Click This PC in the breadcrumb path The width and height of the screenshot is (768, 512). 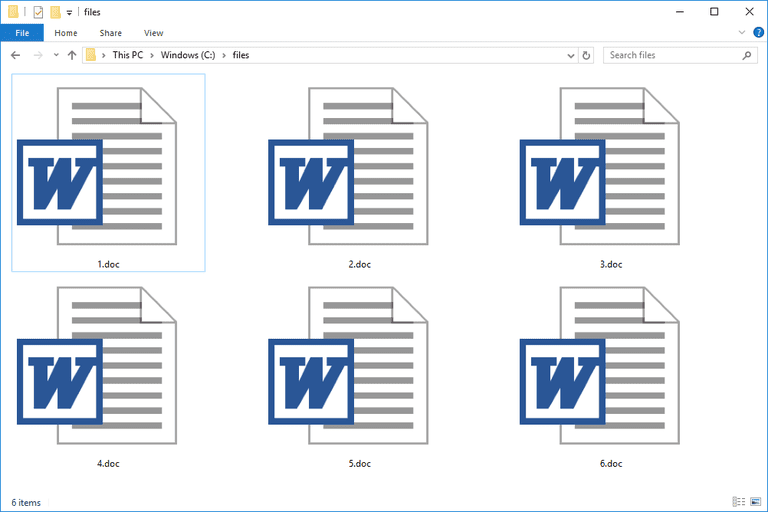pos(128,55)
